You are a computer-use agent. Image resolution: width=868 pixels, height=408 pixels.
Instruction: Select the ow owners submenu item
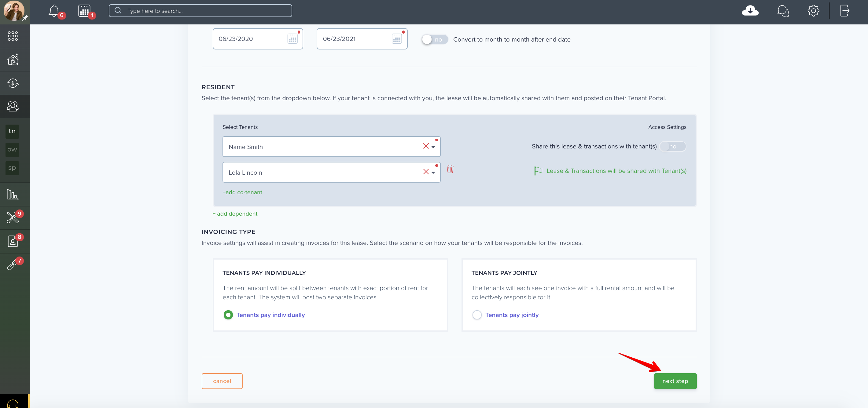[x=12, y=150]
